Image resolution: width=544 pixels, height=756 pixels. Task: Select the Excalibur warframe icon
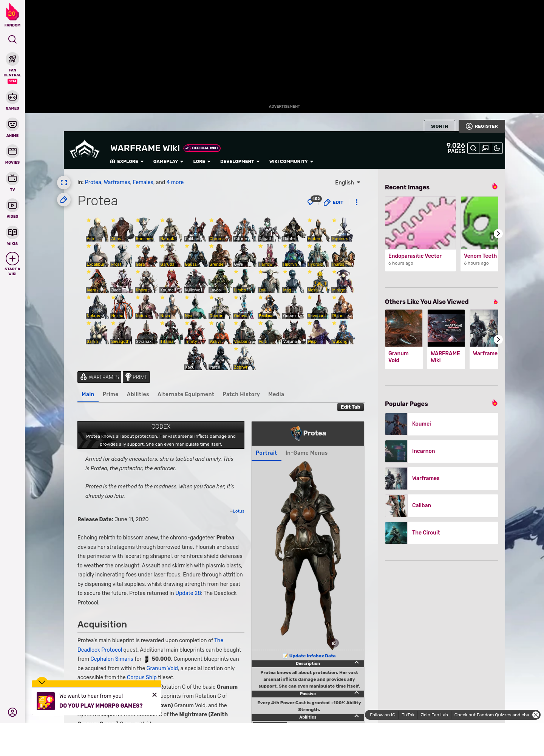97,255
